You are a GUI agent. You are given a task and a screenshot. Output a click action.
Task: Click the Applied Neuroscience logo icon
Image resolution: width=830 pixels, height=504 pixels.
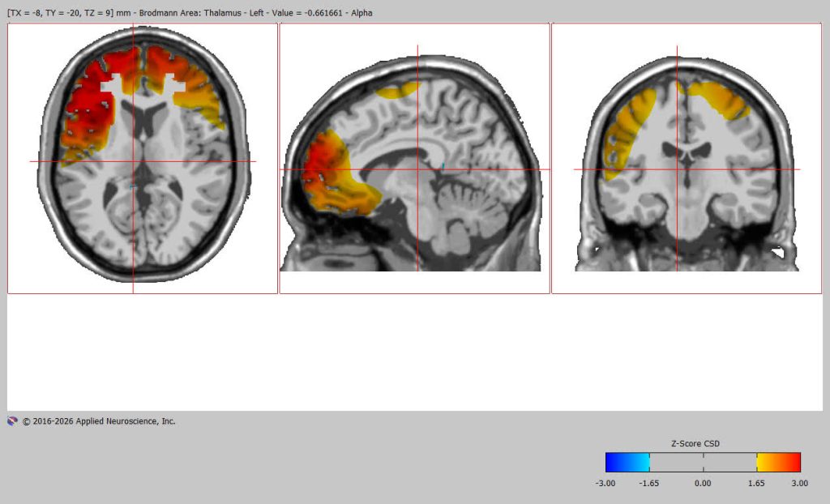tap(12, 421)
